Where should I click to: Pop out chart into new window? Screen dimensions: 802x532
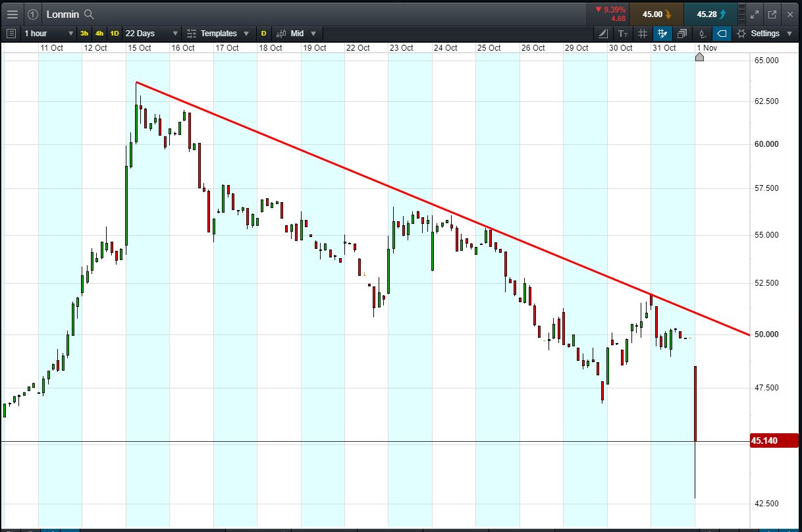772,14
